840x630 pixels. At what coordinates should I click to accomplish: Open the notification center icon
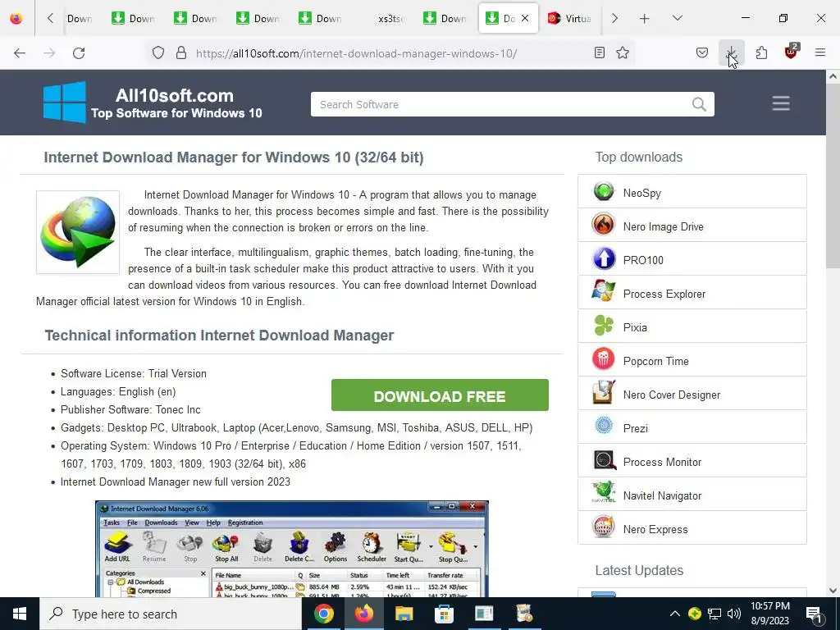pyautogui.click(x=815, y=614)
